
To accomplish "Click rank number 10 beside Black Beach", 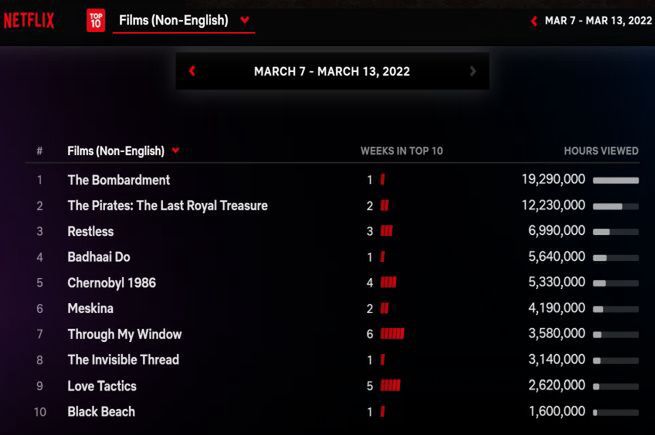I will [40, 412].
